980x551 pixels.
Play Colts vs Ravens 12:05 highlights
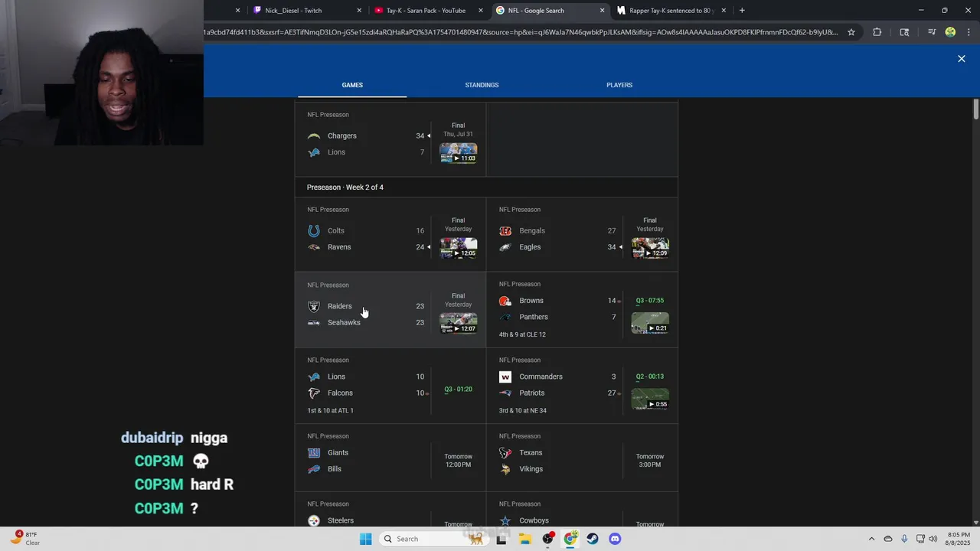pos(458,248)
